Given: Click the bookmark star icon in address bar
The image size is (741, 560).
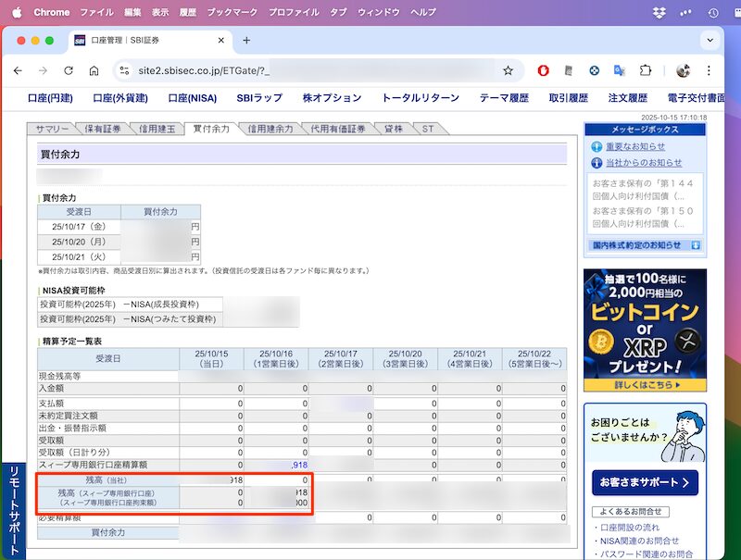Looking at the screenshot, I should (508, 70).
